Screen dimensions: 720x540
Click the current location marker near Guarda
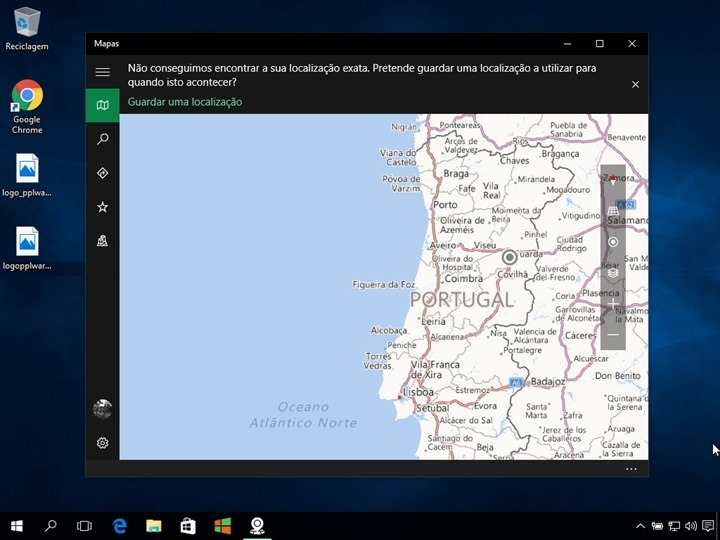(509, 257)
